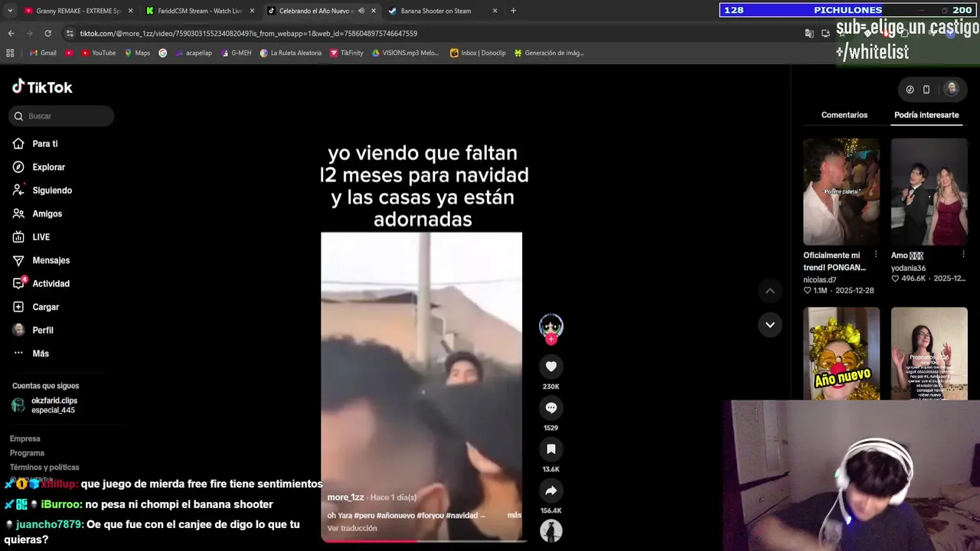Click the nicolas.d7 username
Viewport: 980px width, 551px height.
pyautogui.click(x=819, y=280)
